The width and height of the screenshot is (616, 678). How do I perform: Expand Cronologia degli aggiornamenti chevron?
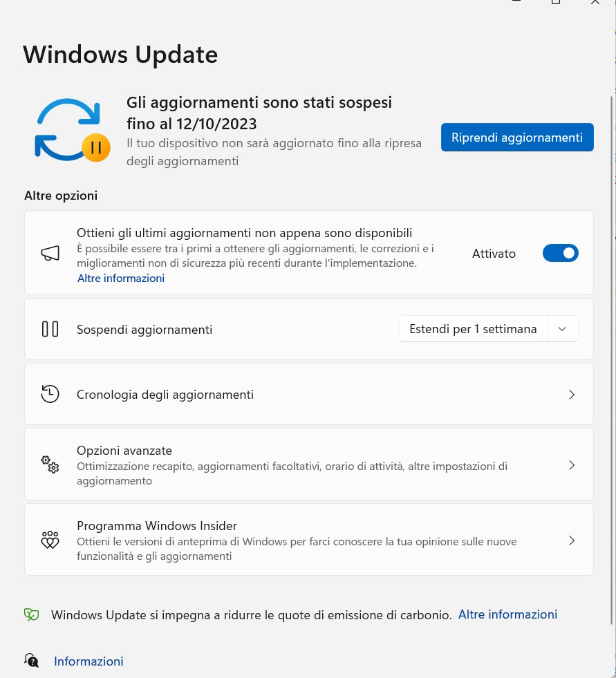tap(572, 395)
